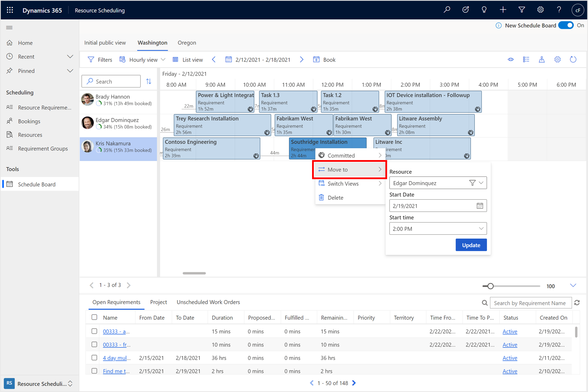This screenshot has height=392, width=588.
Task: Click the plus quick create icon
Action: [503, 10]
